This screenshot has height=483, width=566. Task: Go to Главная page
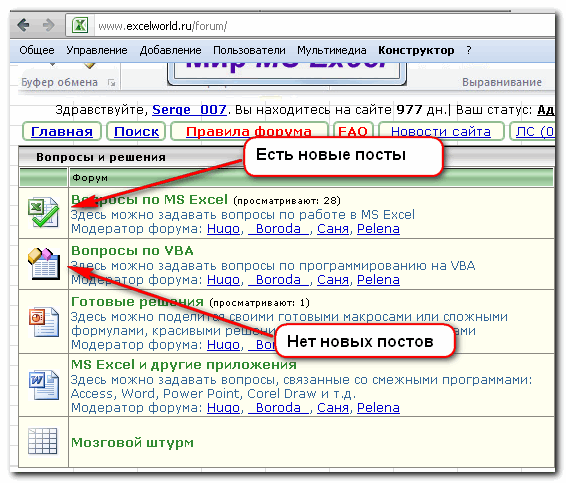point(62,131)
